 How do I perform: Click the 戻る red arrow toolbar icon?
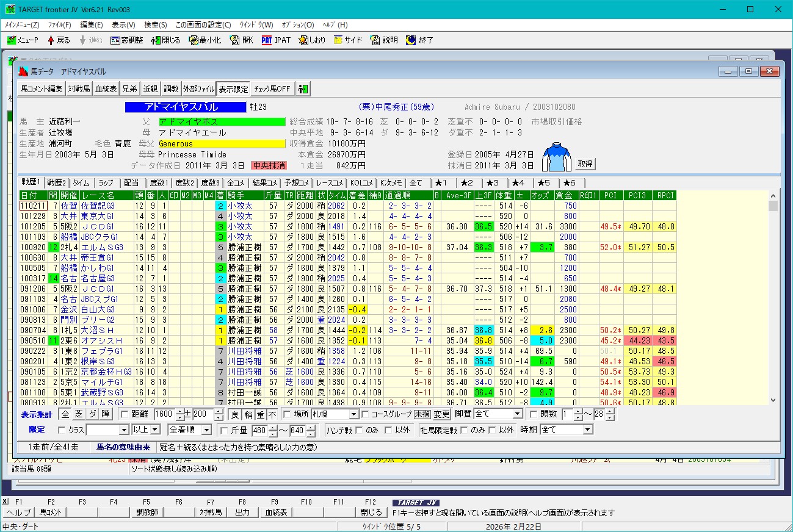point(51,40)
